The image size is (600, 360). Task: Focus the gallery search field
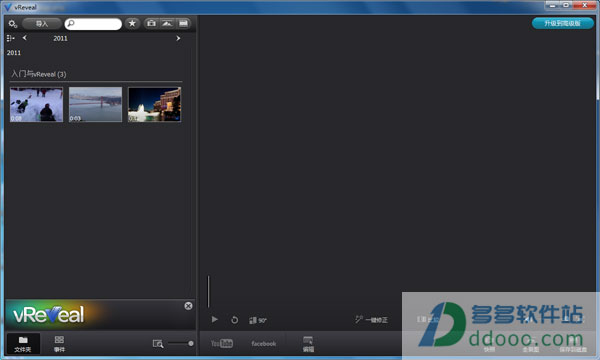point(93,24)
